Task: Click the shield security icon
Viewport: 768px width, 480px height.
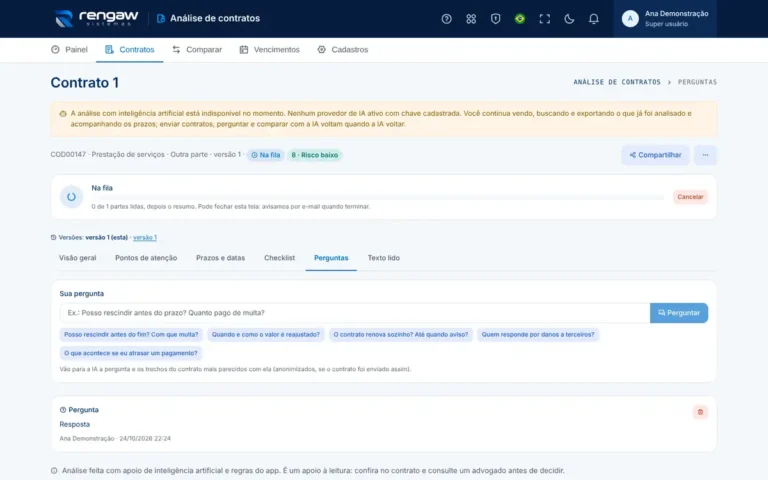Action: pos(495,19)
